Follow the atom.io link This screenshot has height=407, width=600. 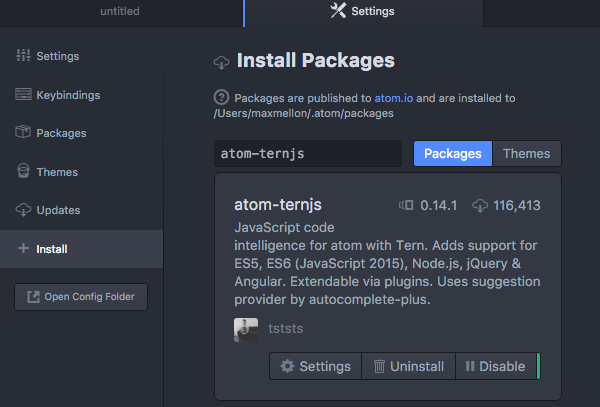(393, 98)
